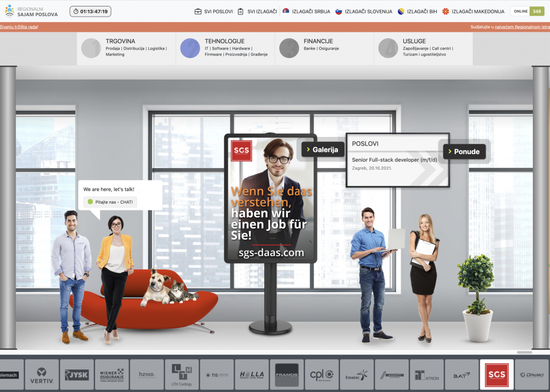Click the Macedonia flag icon
The width and height of the screenshot is (550, 392).
[445, 12]
